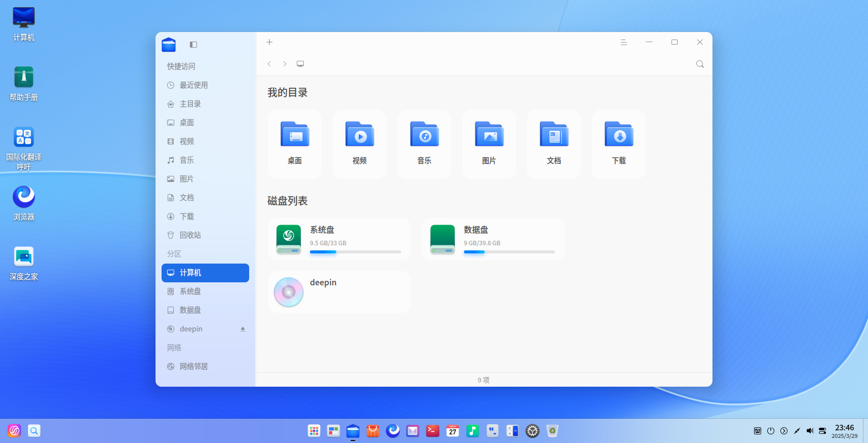Open Trash (回收站) in sidebar
This screenshot has height=443, width=868.
point(190,235)
